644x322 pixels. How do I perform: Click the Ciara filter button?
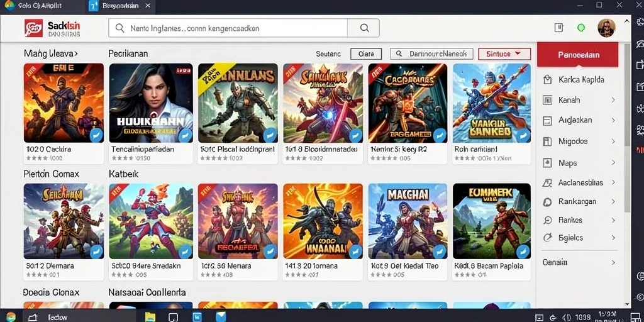[366, 54]
